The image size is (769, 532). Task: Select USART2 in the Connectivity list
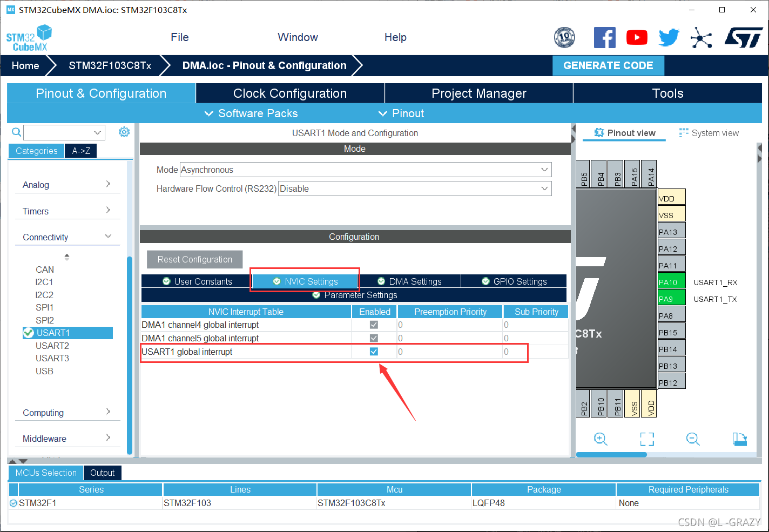point(52,346)
